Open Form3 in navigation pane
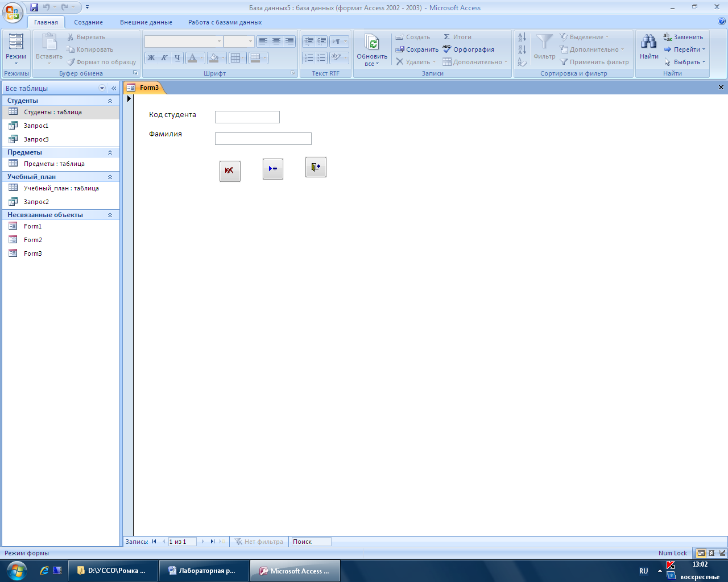The width and height of the screenshot is (728, 582). pos(60,253)
